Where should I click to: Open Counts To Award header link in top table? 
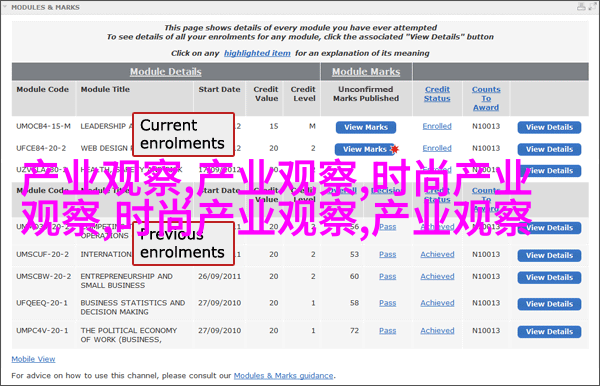tap(486, 98)
